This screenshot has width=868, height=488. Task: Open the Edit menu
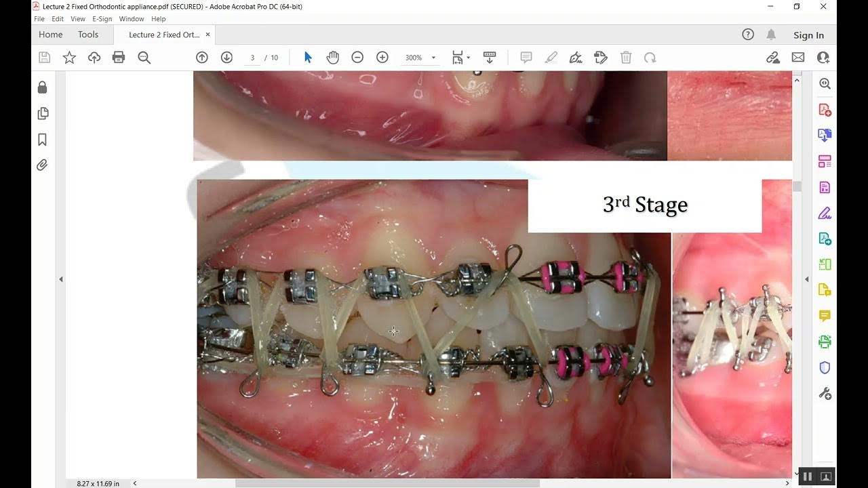[58, 19]
